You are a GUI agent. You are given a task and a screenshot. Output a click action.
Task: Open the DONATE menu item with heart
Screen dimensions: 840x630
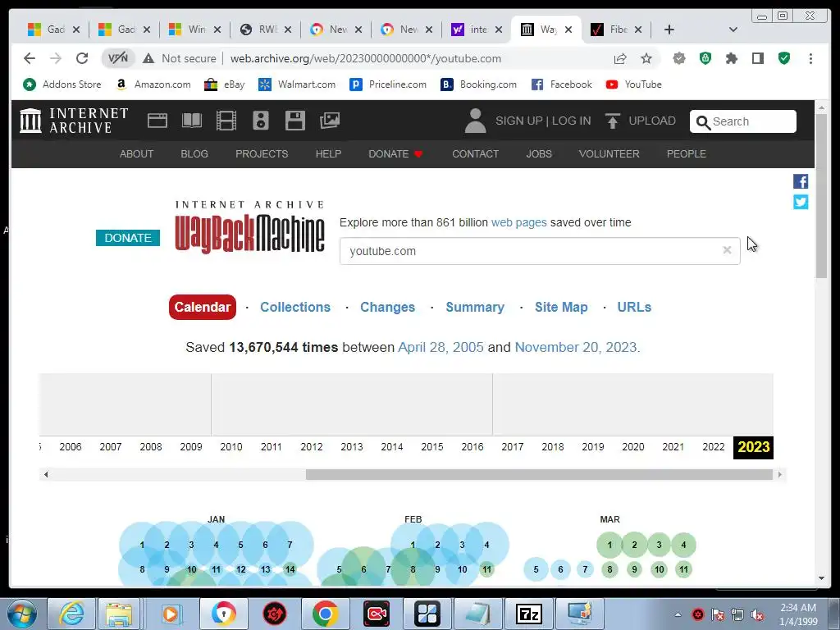(396, 153)
